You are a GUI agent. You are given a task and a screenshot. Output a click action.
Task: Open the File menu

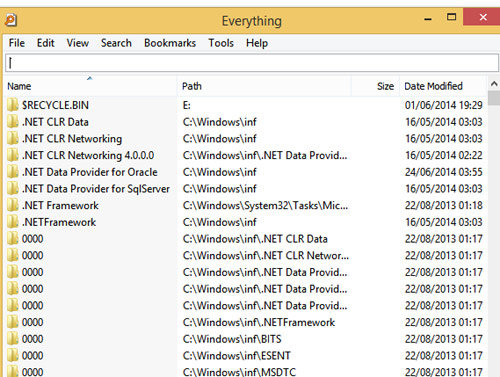pyautogui.click(x=17, y=43)
